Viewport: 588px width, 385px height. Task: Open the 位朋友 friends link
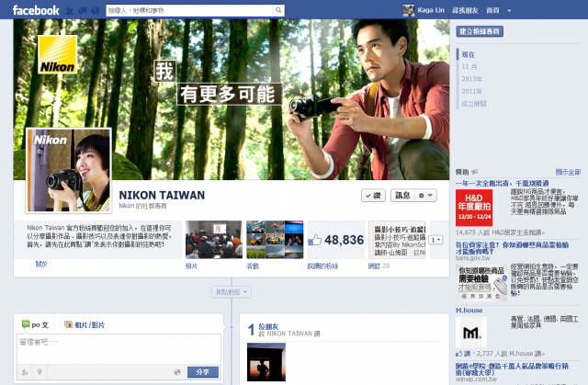point(268,326)
